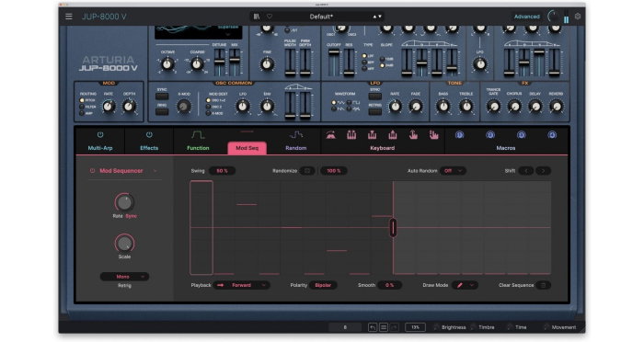Click the Advanced button
This screenshot has height=342, width=644.
(527, 17)
